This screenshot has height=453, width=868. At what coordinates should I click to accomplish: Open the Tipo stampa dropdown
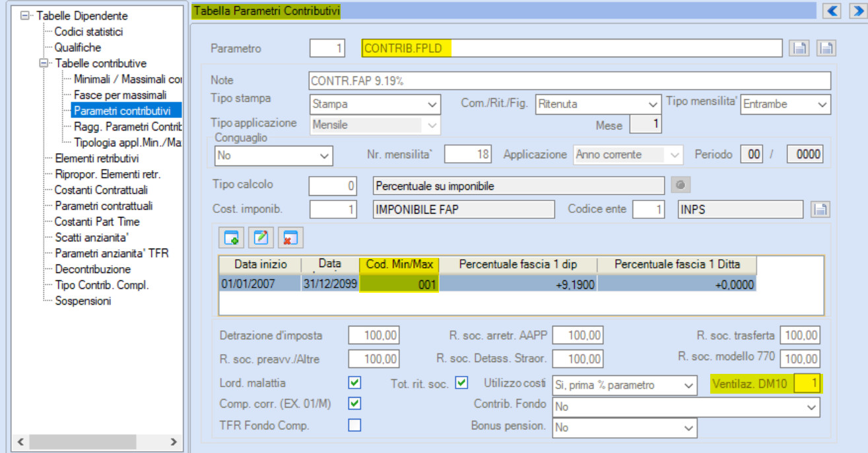433,104
